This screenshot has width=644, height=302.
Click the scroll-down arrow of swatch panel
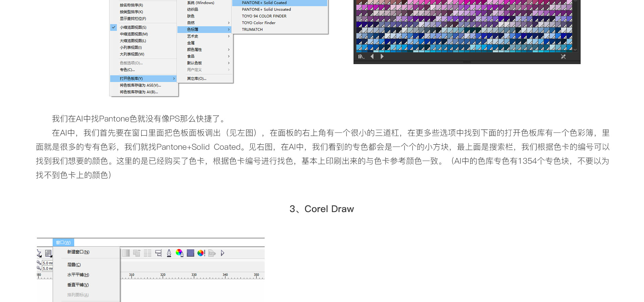tap(575, 49)
